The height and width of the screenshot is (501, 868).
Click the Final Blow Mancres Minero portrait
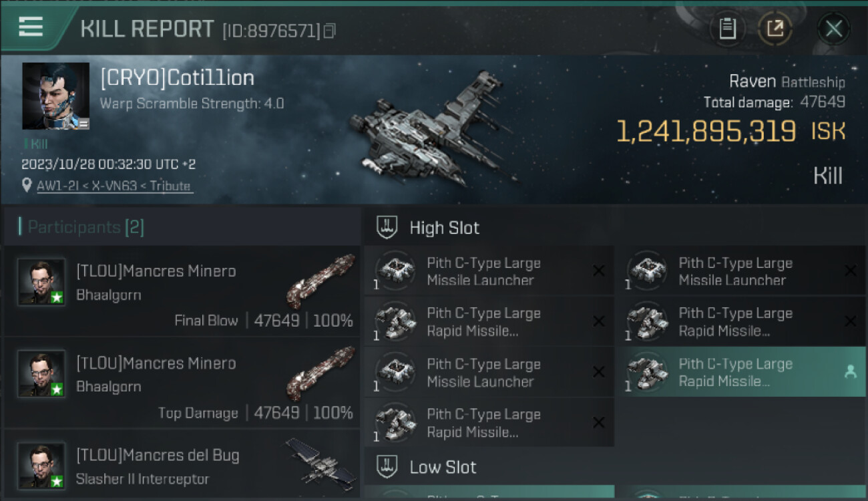[x=41, y=282]
